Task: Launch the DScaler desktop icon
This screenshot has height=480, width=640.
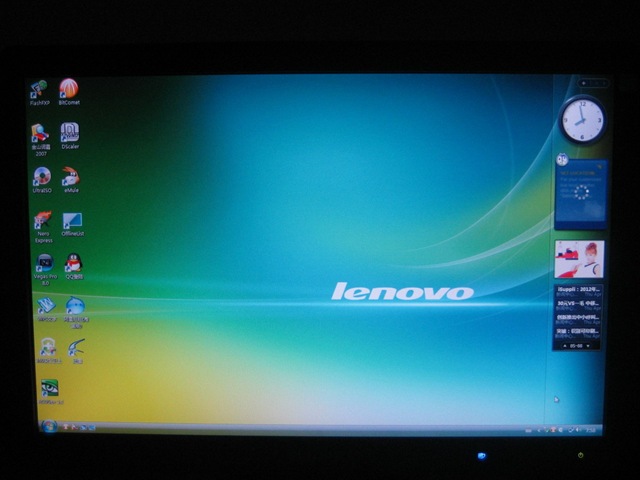Action: [70, 136]
